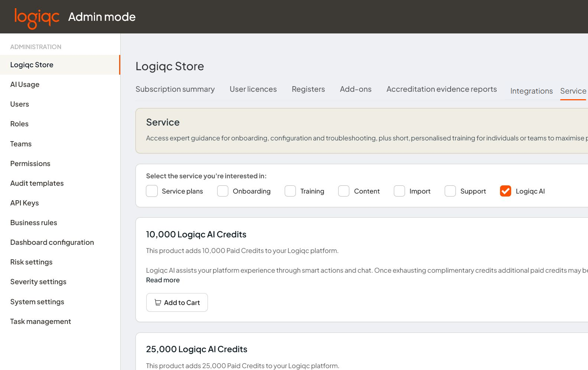Open the Integrations tab
The height and width of the screenshot is (370, 588).
[x=531, y=91]
